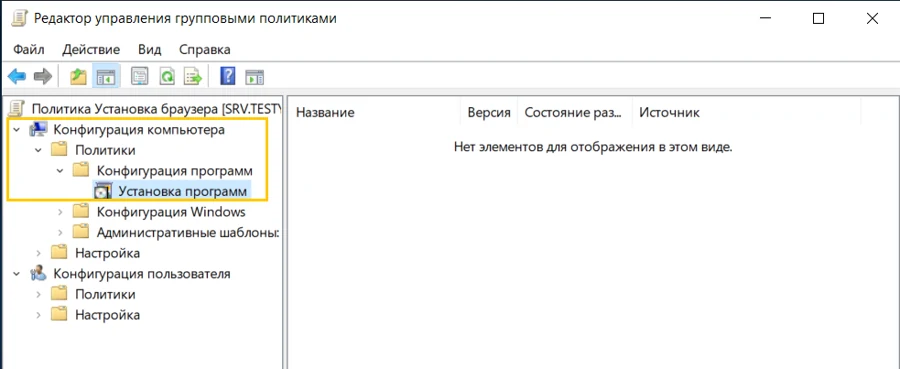
Task: Sort by the Состояние раз... column header
Action: (x=575, y=112)
